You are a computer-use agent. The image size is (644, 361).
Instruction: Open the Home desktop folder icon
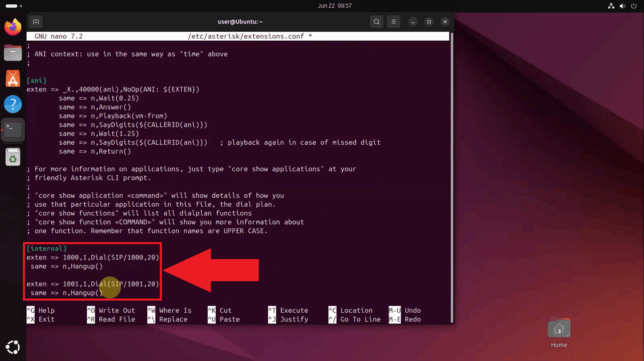coord(559,333)
